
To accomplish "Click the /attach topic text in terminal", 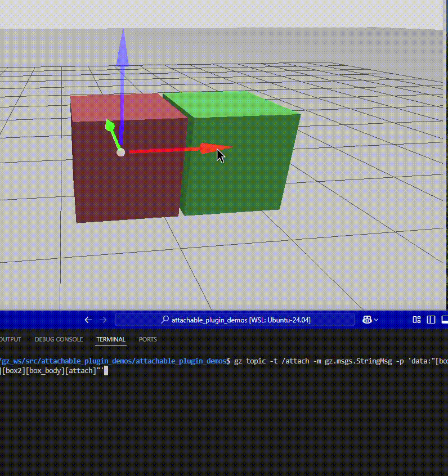I will [x=295, y=361].
